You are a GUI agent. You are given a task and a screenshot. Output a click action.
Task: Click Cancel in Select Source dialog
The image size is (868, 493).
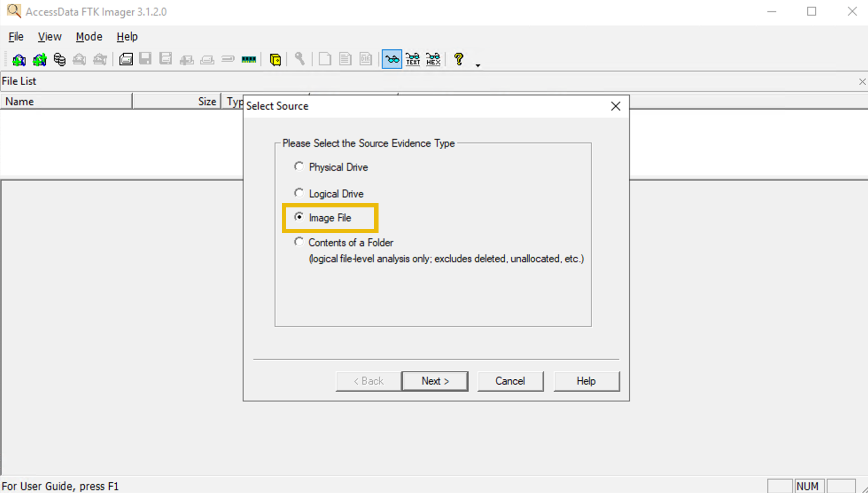[x=510, y=381]
